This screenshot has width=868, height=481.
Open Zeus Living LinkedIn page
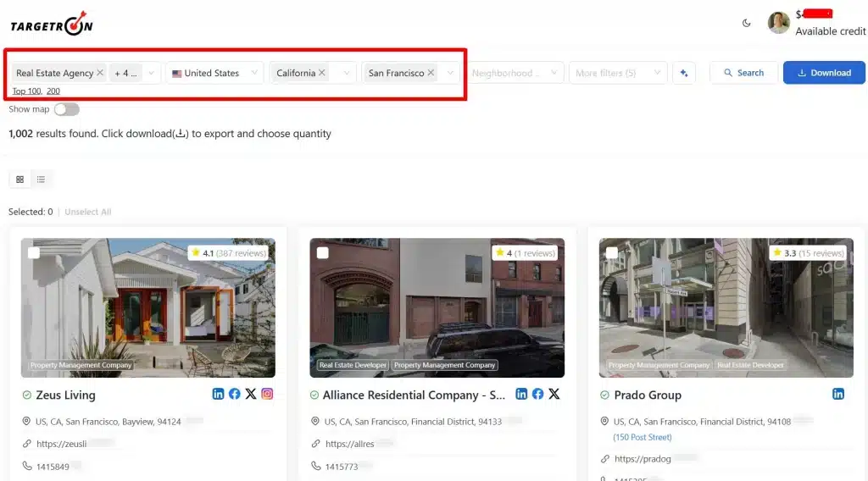coord(219,394)
